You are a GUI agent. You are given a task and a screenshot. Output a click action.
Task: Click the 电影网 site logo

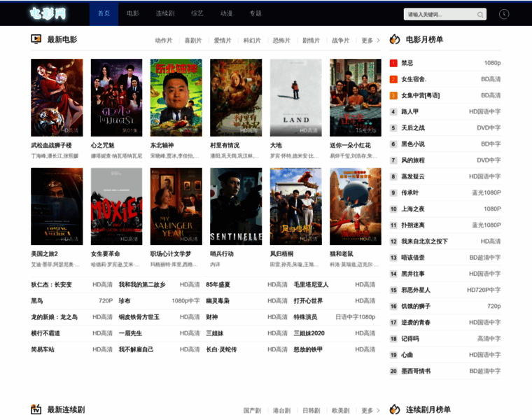[48, 14]
